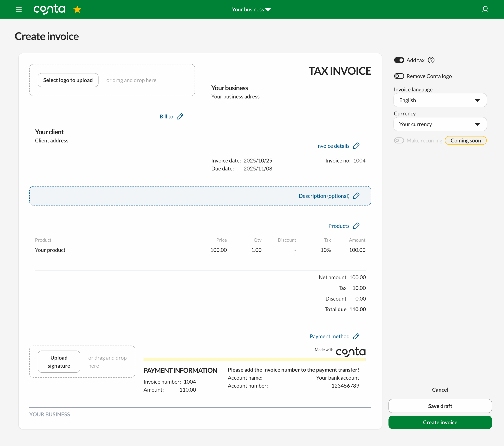Click the Conta logo in the header
Viewport: 504px width, 446px height.
(49, 9)
